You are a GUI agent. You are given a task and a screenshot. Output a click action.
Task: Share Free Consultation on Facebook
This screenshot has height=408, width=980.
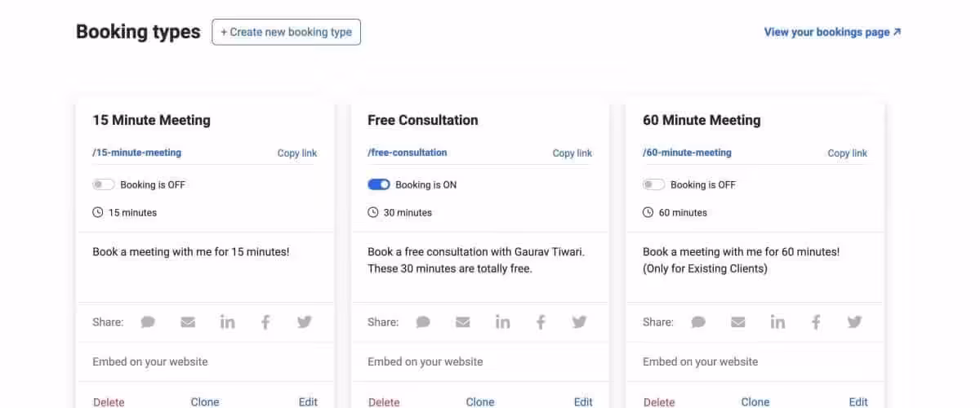pyautogui.click(x=541, y=322)
